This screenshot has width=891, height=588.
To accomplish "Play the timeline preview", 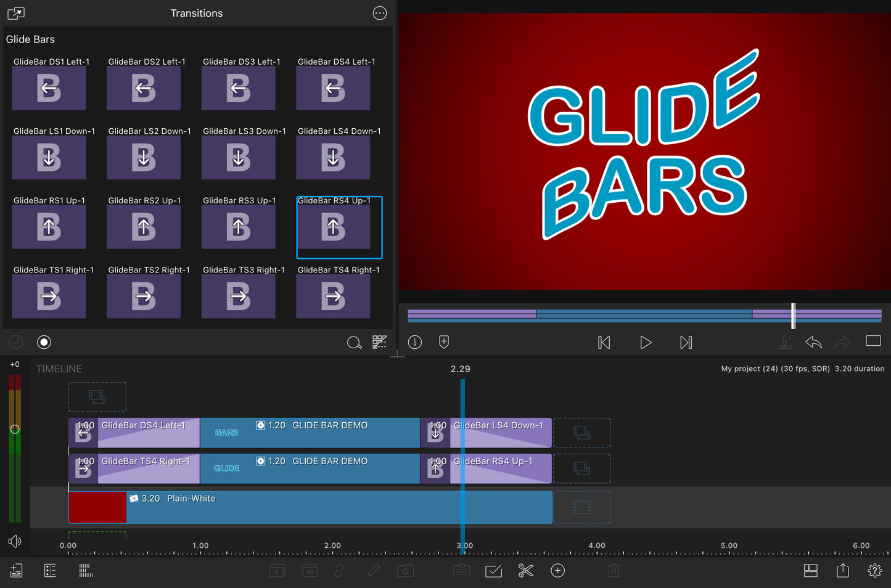I will point(646,342).
